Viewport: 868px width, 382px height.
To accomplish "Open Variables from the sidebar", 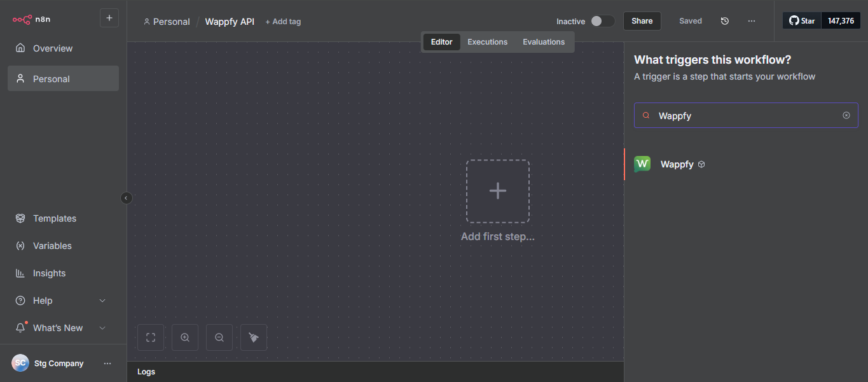I will point(63,246).
